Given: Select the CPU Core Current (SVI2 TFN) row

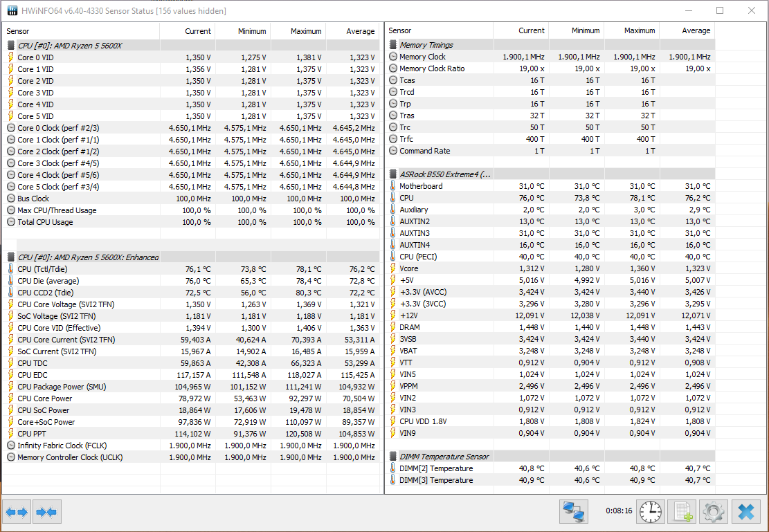Looking at the screenshot, I should (x=191, y=340).
